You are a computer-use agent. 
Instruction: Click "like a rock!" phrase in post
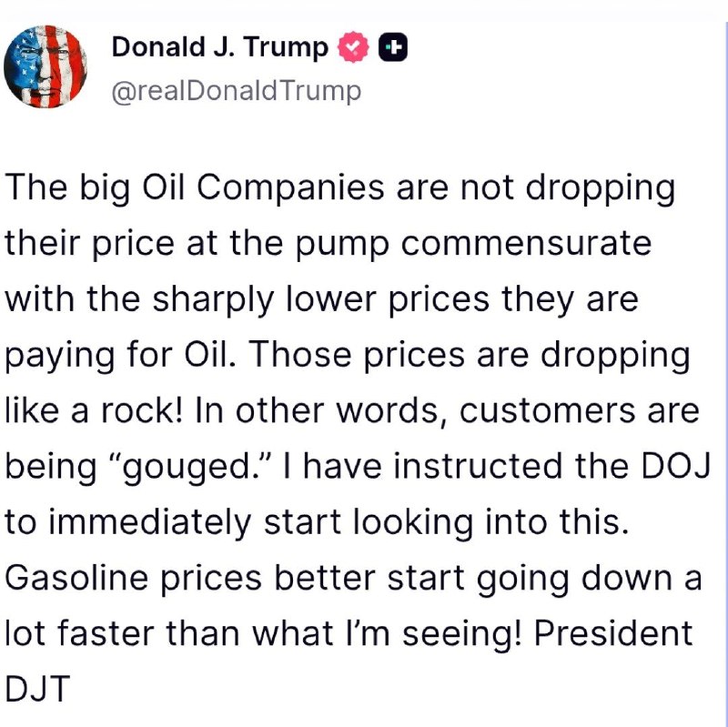pos(95,410)
